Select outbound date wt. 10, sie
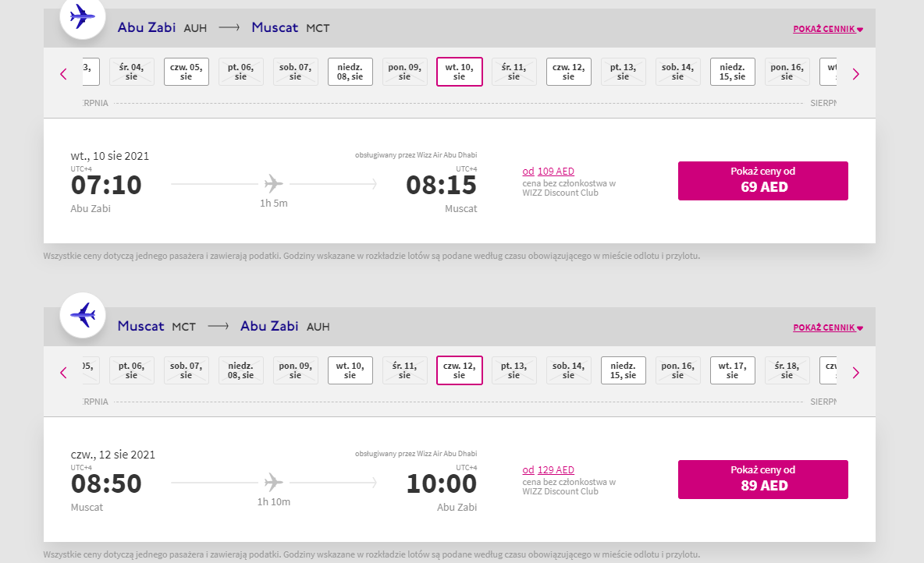The width and height of the screenshot is (924, 563). pos(460,72)
